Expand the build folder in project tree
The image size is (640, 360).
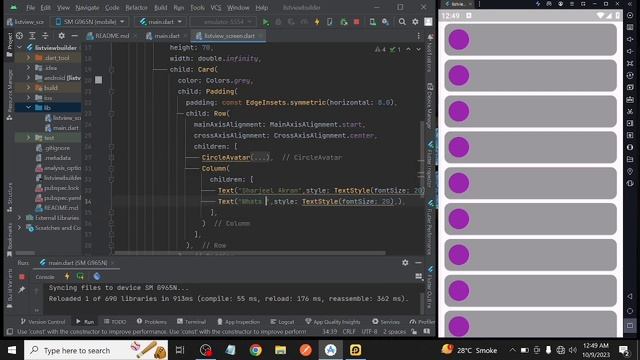click(x=29, y=88)
